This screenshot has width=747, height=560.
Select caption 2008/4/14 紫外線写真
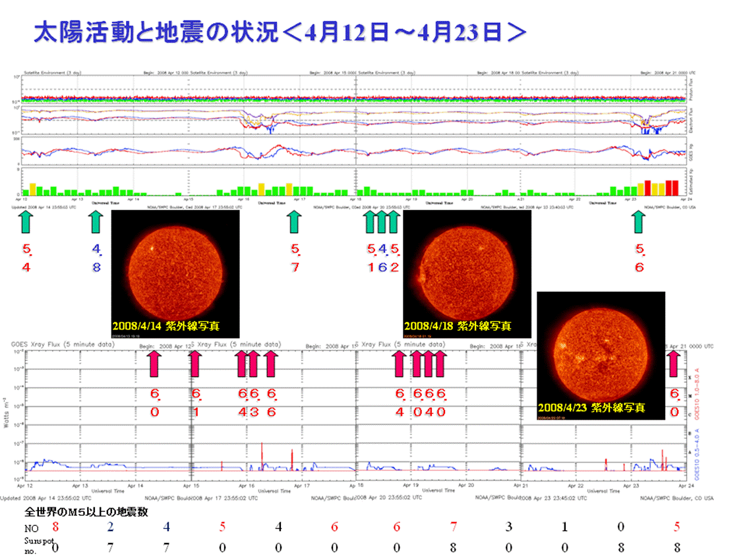click(165, 326)
